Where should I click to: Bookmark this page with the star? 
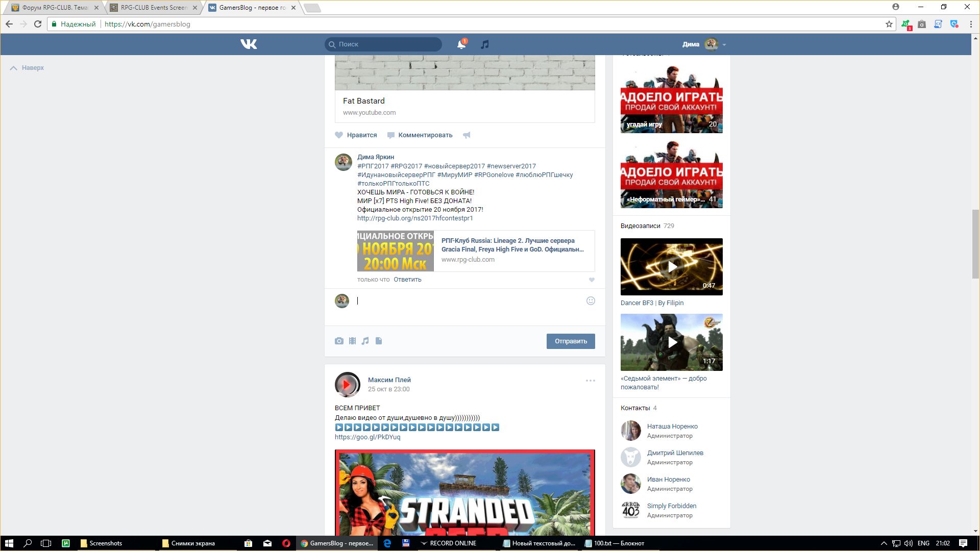tap(889, 24)
